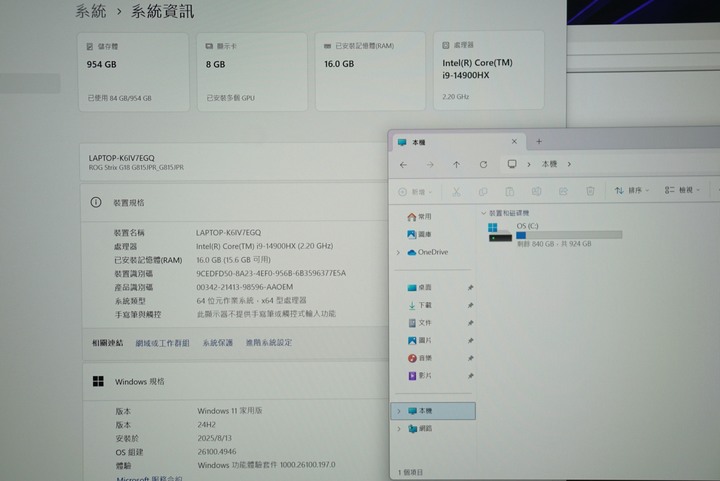Click the Paste icon in Explorer toolbar
Screen dimensions: 720x481
pos(509,191)
